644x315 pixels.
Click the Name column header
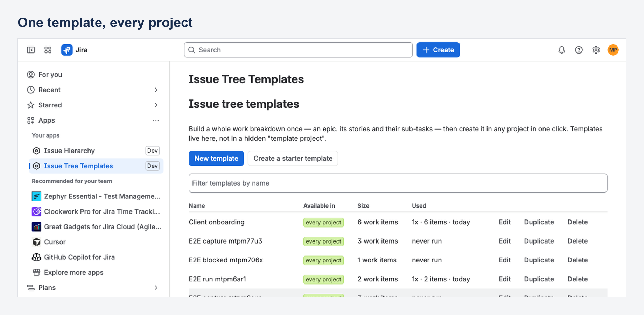tap(197, 206)
